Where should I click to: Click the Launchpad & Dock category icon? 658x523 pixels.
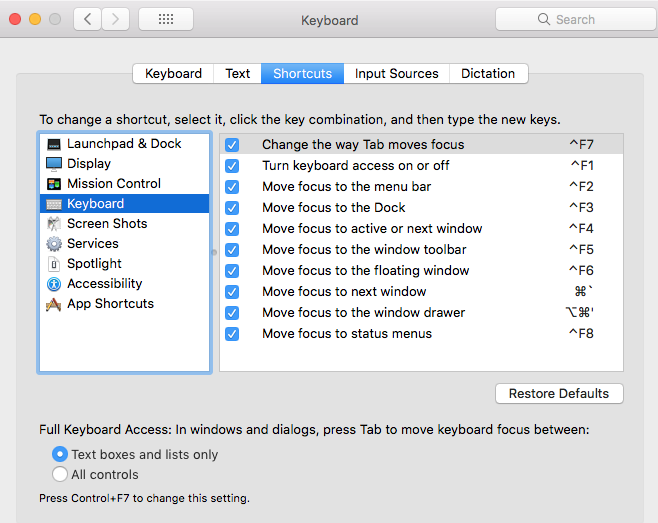point(54,144)
